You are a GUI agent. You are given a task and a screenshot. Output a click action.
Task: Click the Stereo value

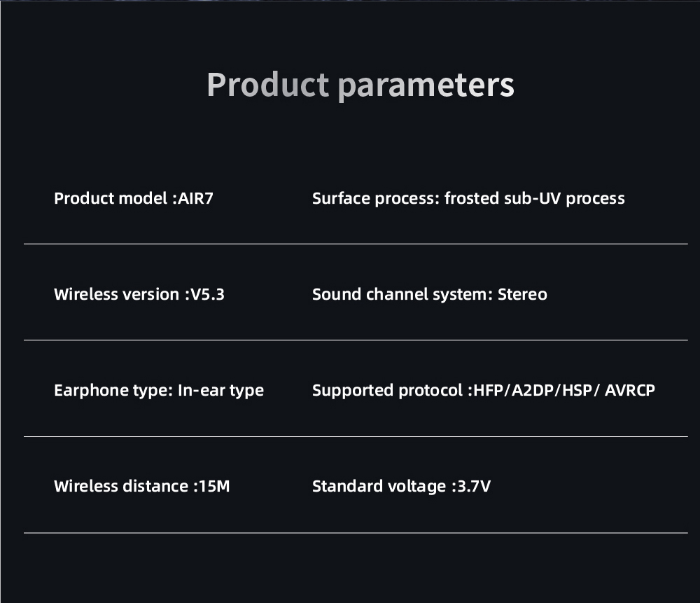click(522, 294)
